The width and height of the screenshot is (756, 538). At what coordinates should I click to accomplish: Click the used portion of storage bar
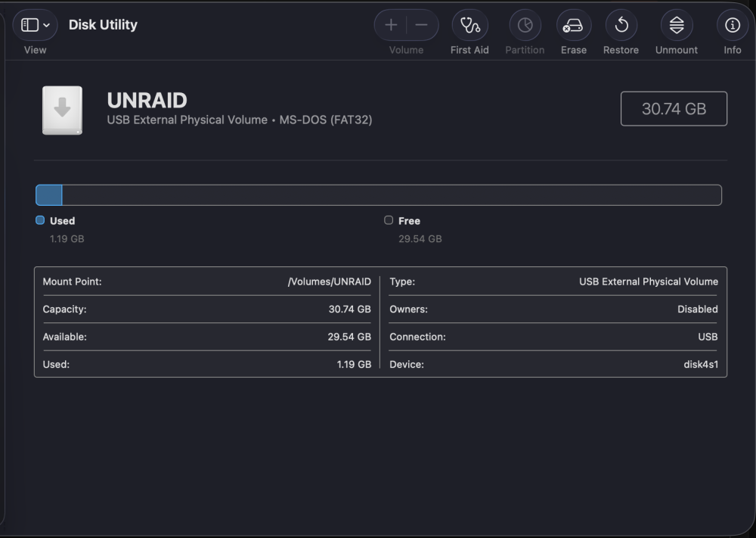[x=48, y=195]
